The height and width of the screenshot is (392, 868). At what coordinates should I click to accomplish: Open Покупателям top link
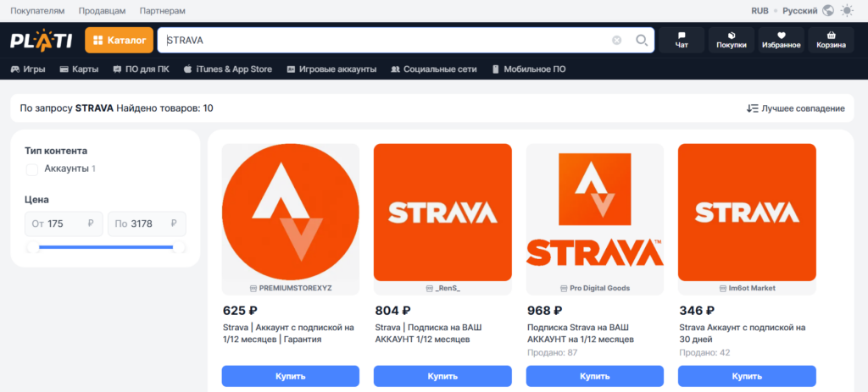[37, 10]
